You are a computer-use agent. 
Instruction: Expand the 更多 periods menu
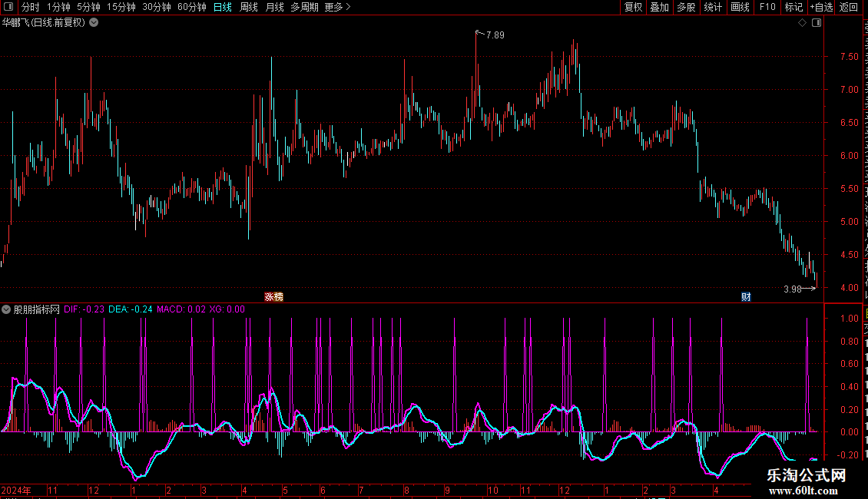coord(338,7)
